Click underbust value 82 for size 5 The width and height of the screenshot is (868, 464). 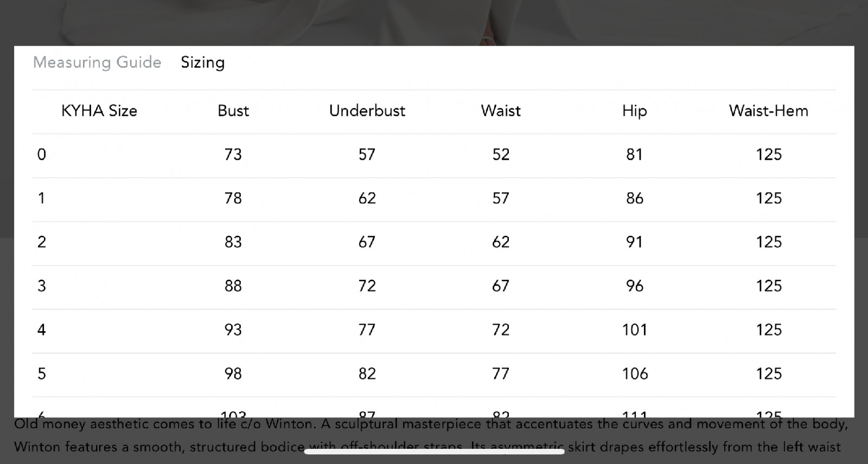coord(367,373)
